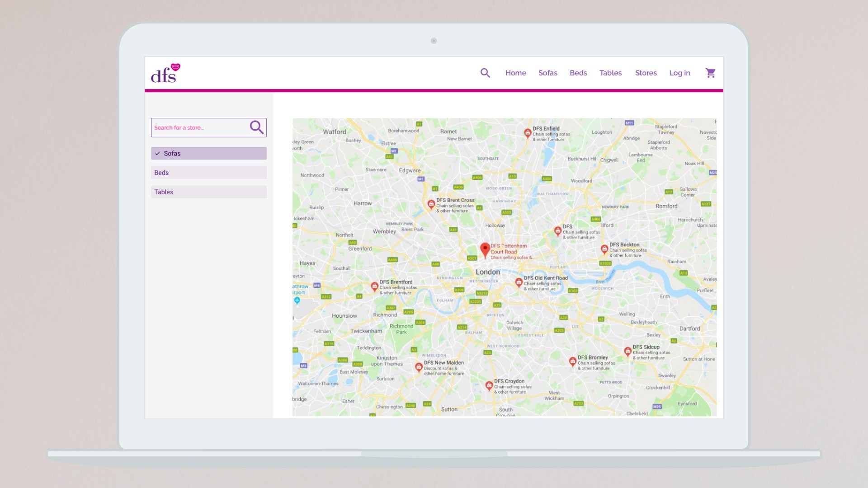This screenshot has width=868, height=488.
Task: Go to the Home menu item
Action: pyautogui.click(x=515, y=73)
